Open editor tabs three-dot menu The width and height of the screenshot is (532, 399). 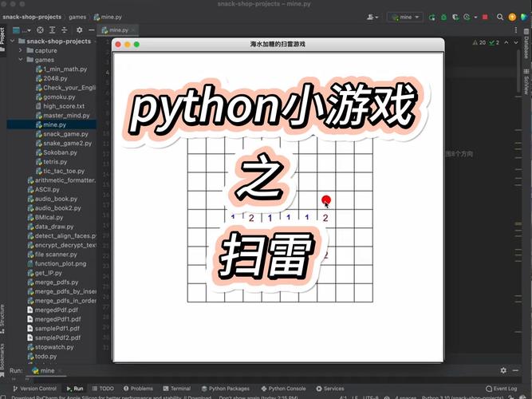(516, 30)
